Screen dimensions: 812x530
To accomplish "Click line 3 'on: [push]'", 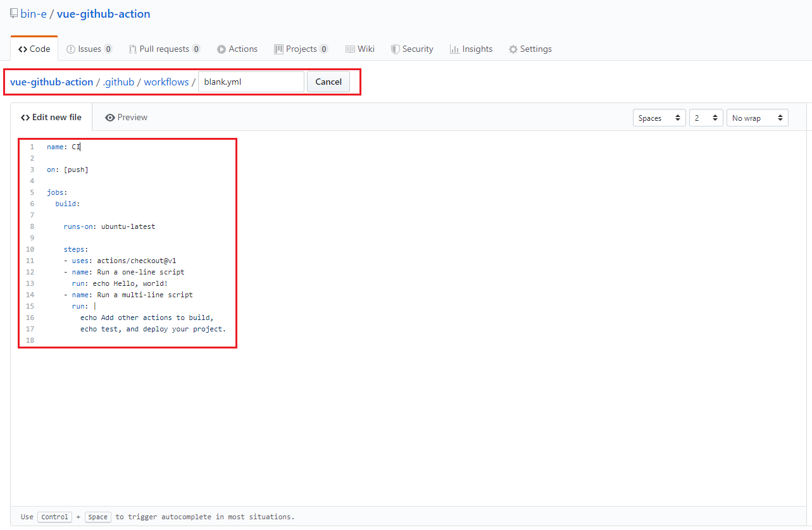I will tap(68, 169).
